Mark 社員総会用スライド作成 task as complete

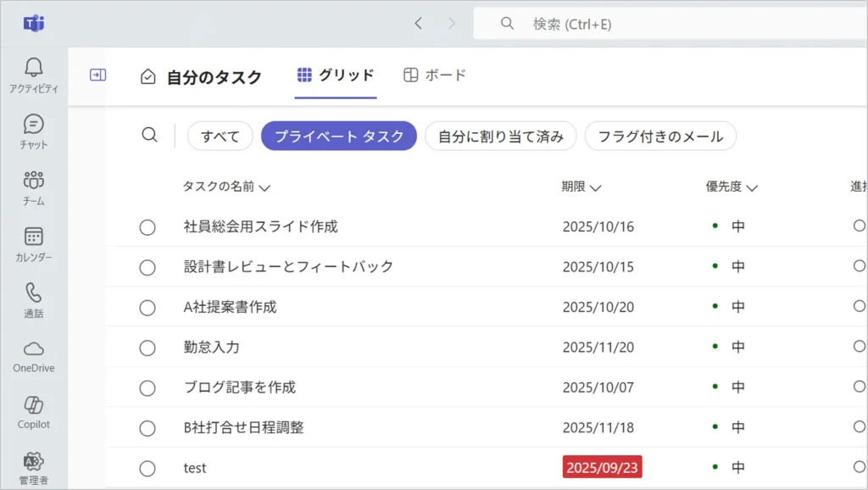pos(147,227)
